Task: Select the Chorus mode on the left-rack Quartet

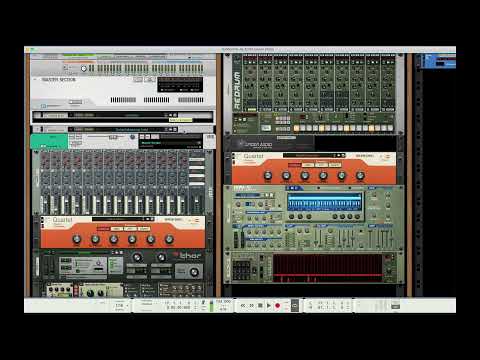Action: tap(103, 229)
